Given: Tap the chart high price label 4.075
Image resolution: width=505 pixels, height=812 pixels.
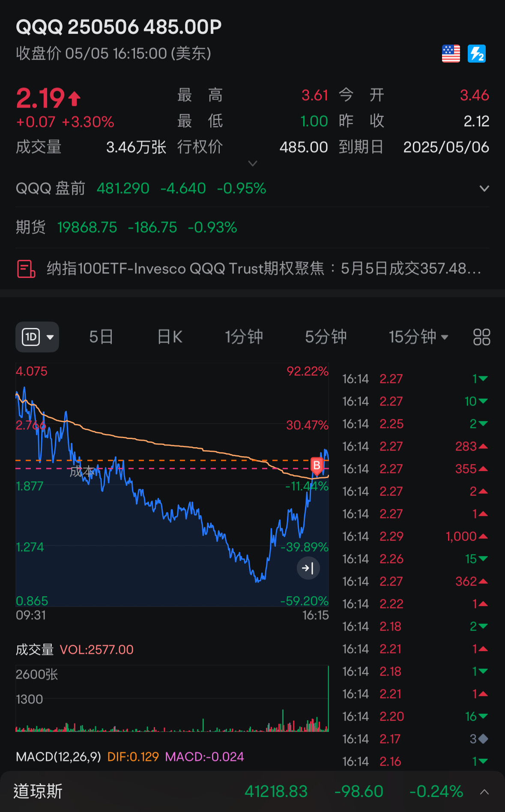Looking at the screenshot, I should click(32, 371).
